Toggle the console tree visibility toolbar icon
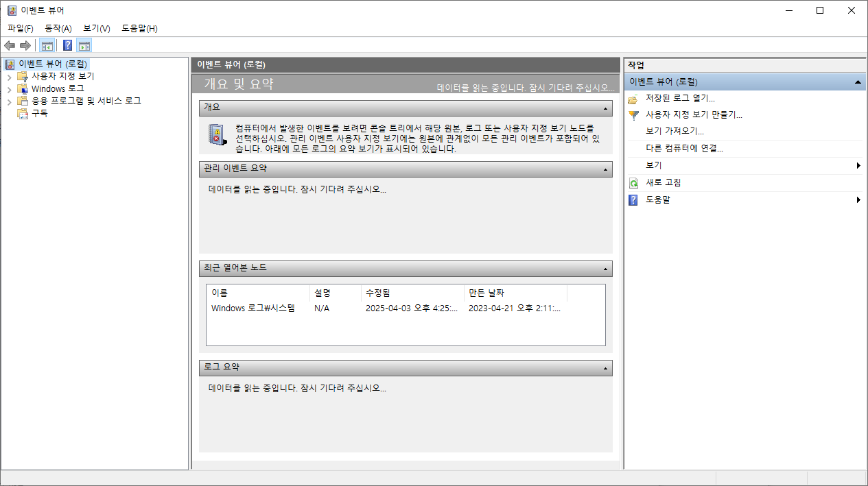 click(47, 45)
